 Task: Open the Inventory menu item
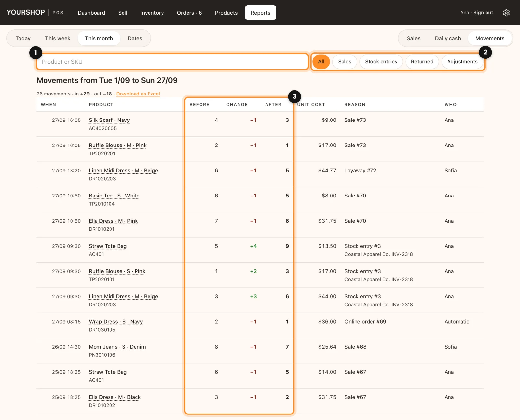[x=152, y=13]
